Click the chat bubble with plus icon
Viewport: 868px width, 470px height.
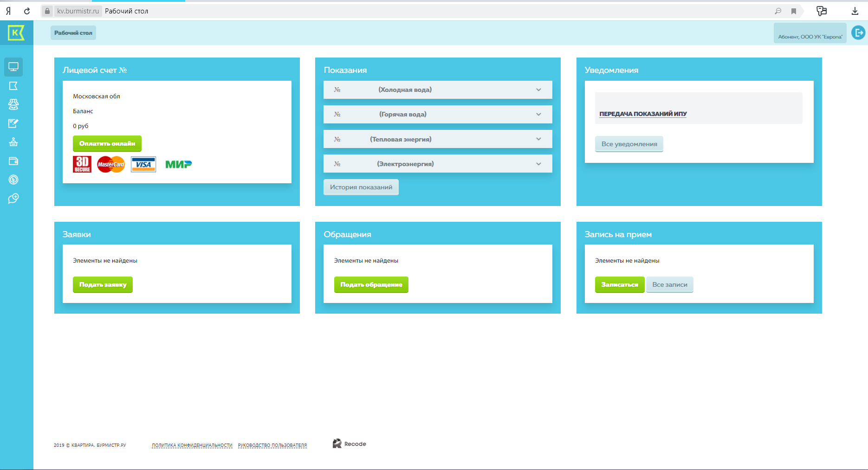(13, 199)
